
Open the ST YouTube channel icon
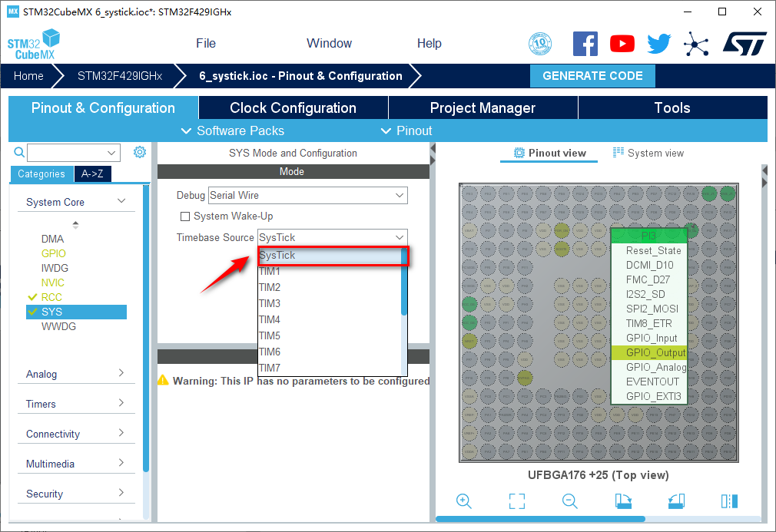(622, 44)
